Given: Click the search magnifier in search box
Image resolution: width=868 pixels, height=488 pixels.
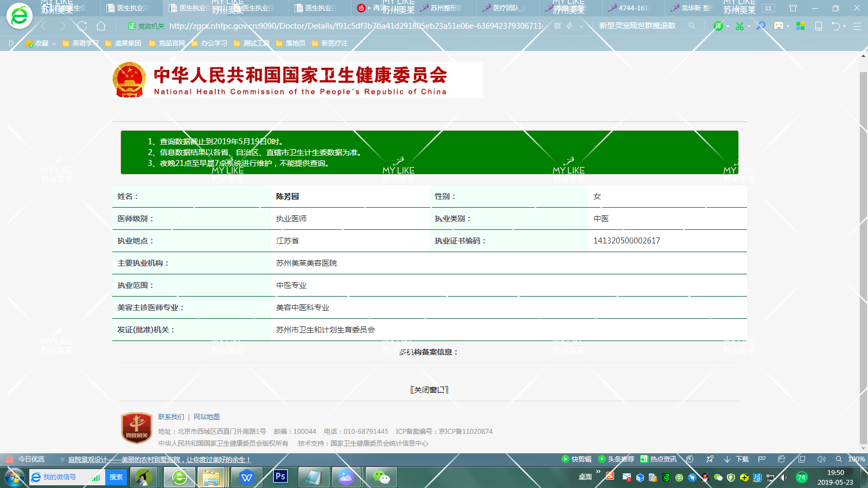Looking at the screenshot, I should [692, 25].
